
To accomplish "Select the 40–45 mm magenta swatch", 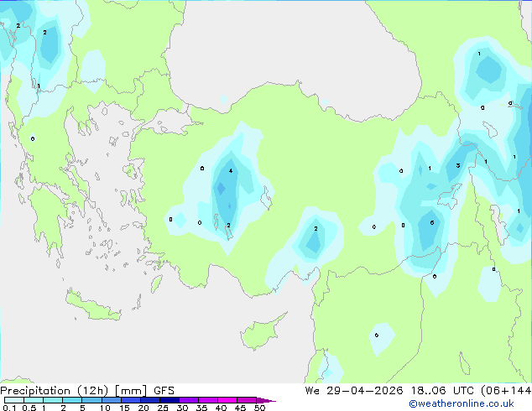I will [x=227, y=400].
